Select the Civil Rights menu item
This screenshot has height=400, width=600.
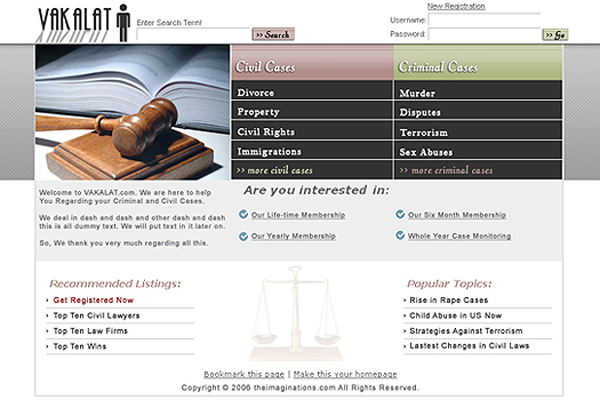312,131
